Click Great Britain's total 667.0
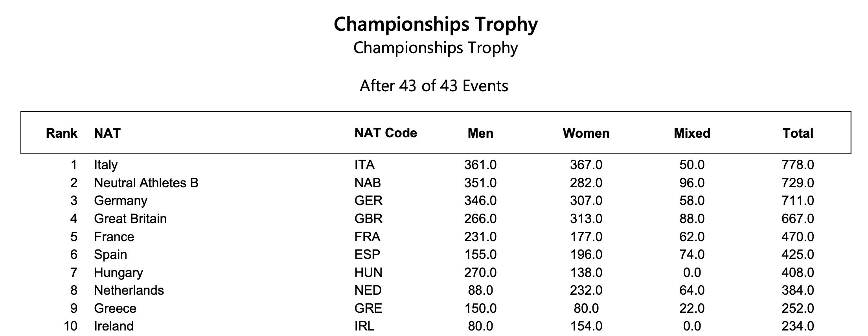Viewport: 868px width, 336px height. point(798,219)
